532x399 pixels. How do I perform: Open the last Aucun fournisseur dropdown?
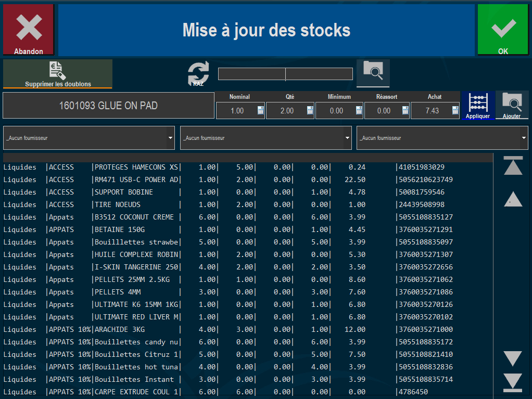coord(442,138)
